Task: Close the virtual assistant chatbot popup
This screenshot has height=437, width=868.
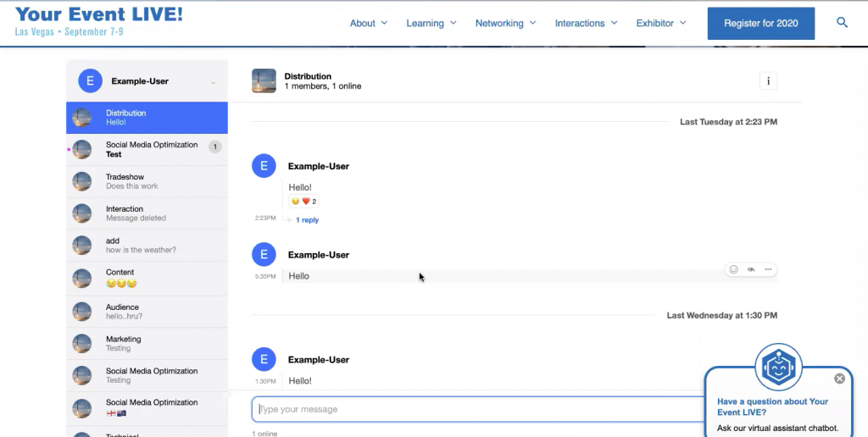Action: click(839, 379)
